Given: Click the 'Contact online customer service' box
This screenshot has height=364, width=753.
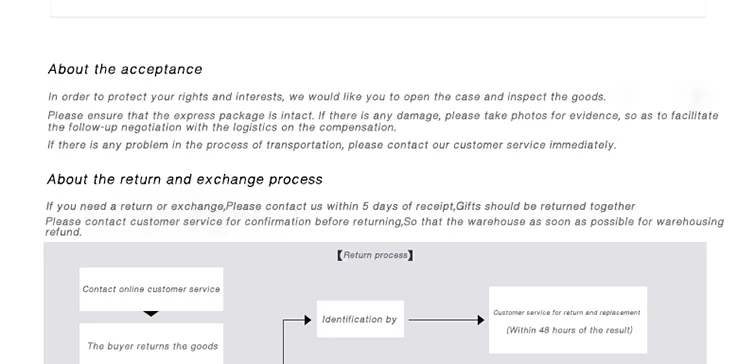Looking at the screenshot, I should [x=151, y=289].
